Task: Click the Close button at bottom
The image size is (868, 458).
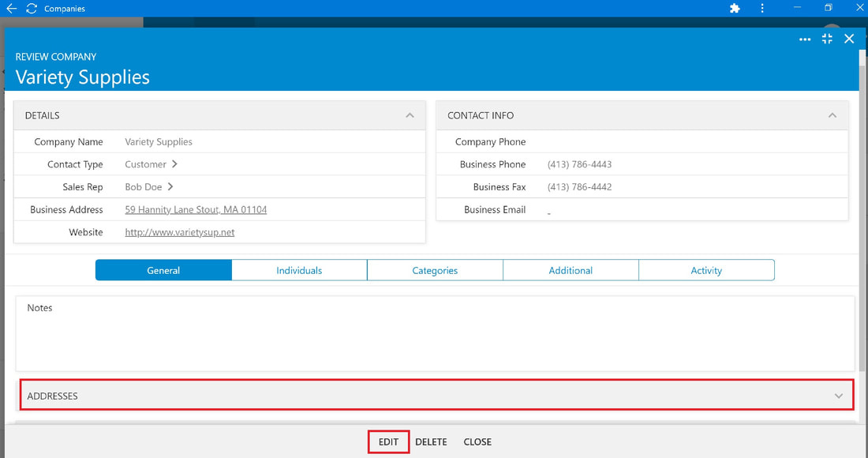Action: (x=477, y=442)
